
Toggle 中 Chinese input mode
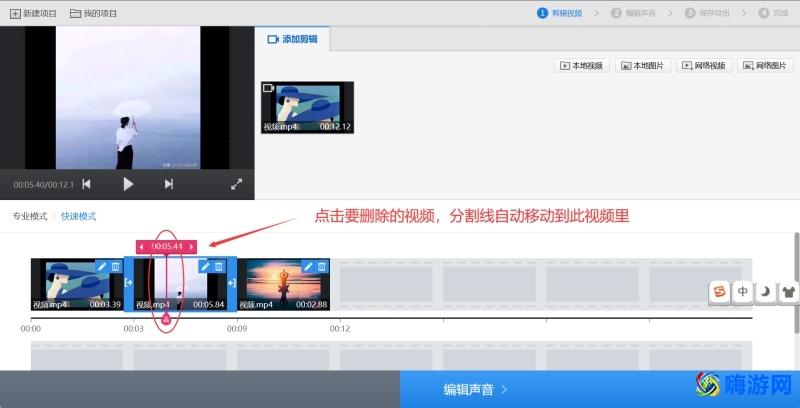click(x=743, y=292)
